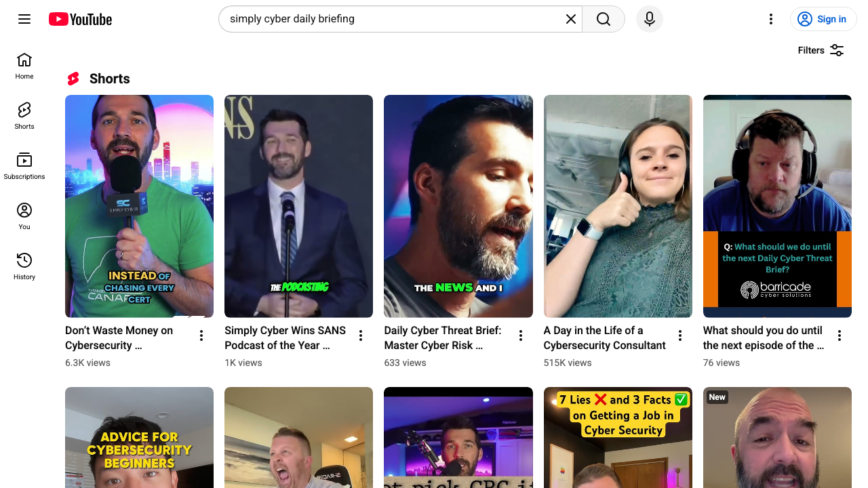The height and width of the screenshot is (488, 868).
Task: Open the purple-lit studio short thumbnail
Action: (x=458, y=437)
